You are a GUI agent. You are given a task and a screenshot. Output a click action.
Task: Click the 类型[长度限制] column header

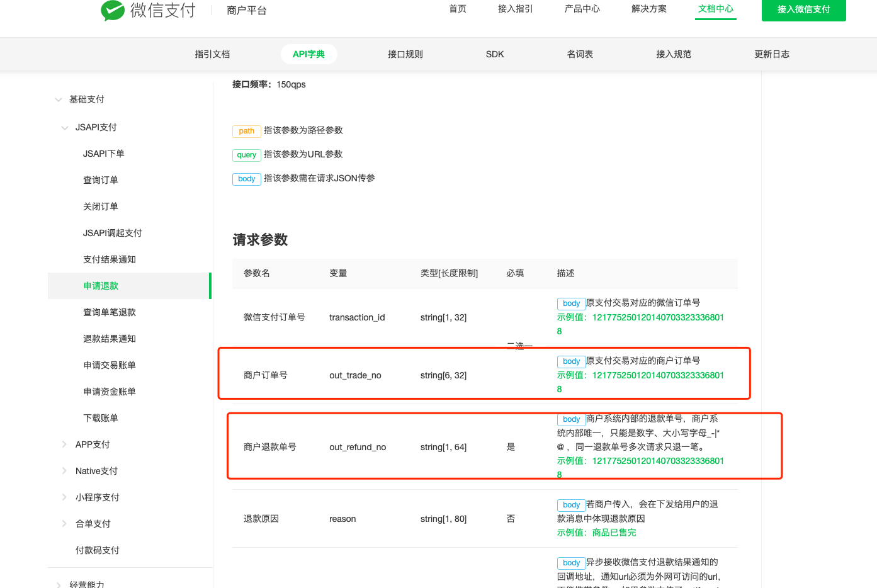point(450,273)
